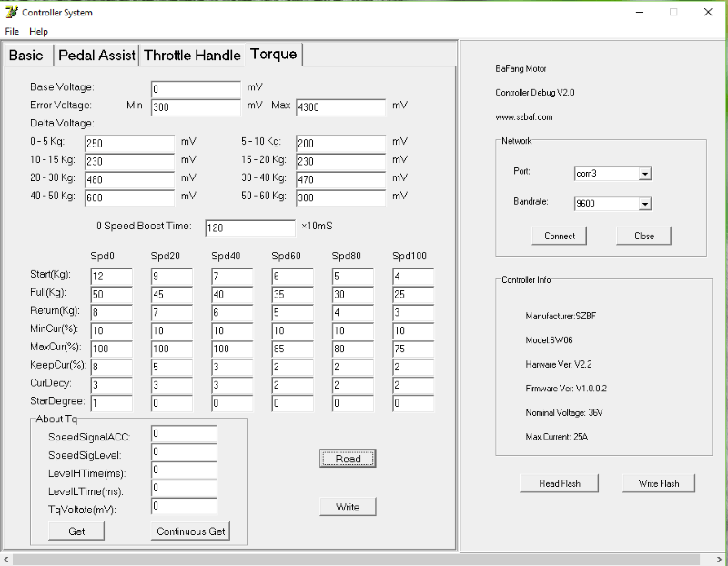Screen dimensions: 728x566
Task: Click the 15 - 20 Kg delta voltage field
Action: 340,162
